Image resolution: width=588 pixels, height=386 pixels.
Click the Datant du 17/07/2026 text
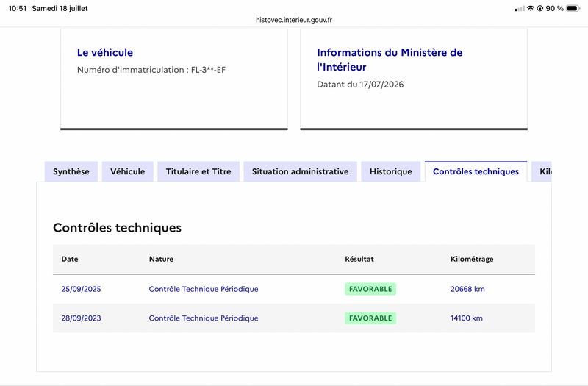(x=360, y=85)
